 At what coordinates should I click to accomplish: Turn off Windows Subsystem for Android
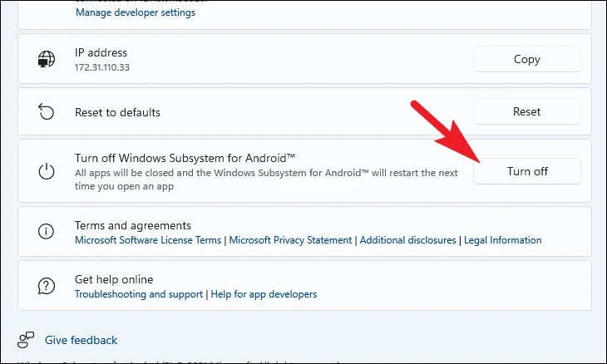[527, 171]
